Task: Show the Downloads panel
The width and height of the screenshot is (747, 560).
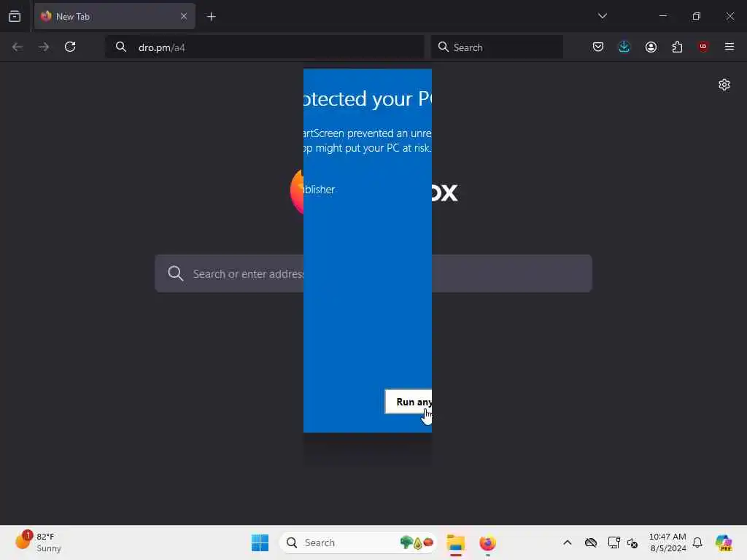Action: [x=624, y=47]
